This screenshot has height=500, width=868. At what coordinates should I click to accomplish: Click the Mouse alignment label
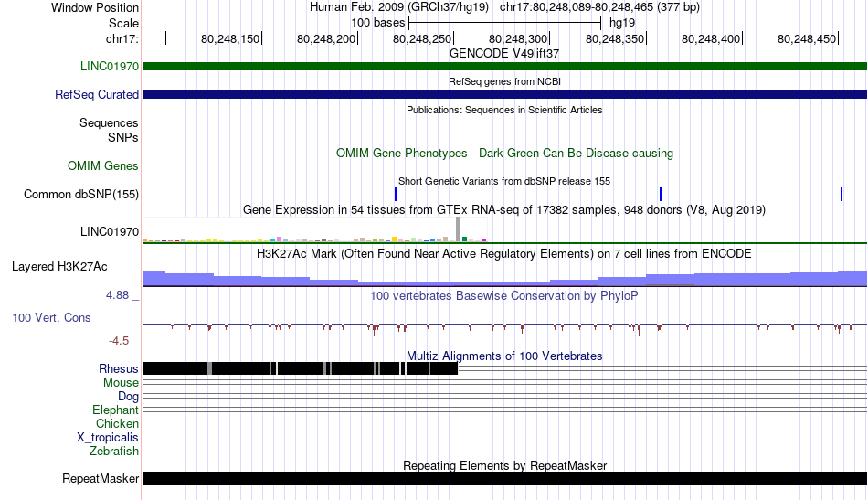tap(121, 383)
